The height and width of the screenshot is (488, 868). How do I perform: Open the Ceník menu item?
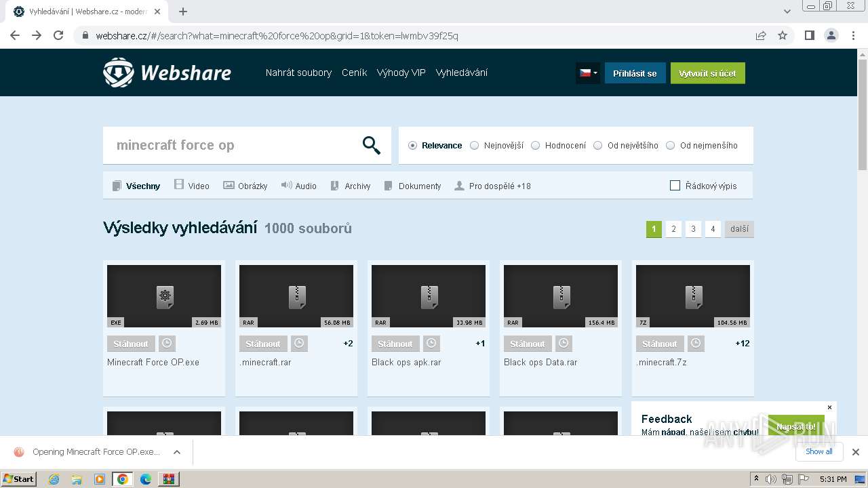click(x=354, y=73)
